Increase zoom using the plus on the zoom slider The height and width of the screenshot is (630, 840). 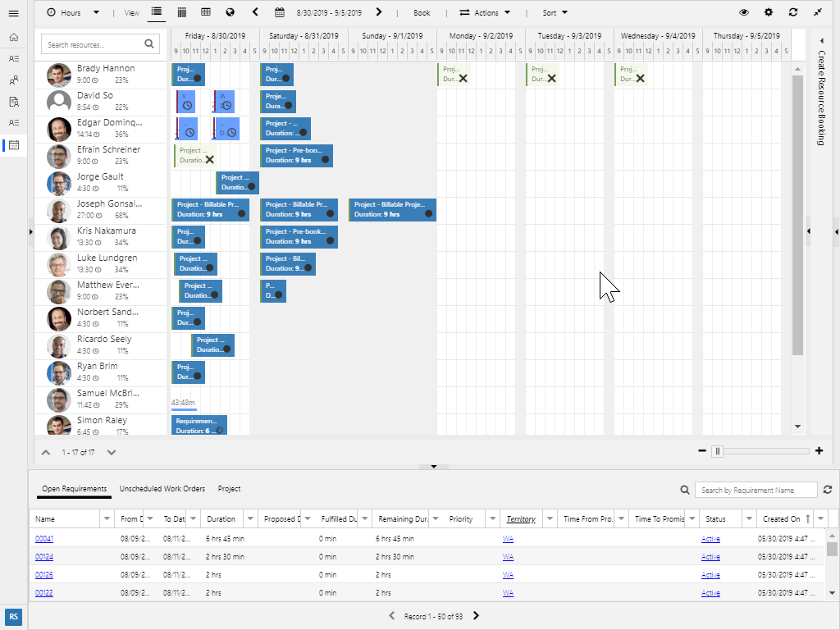click(x=818, y=450)
